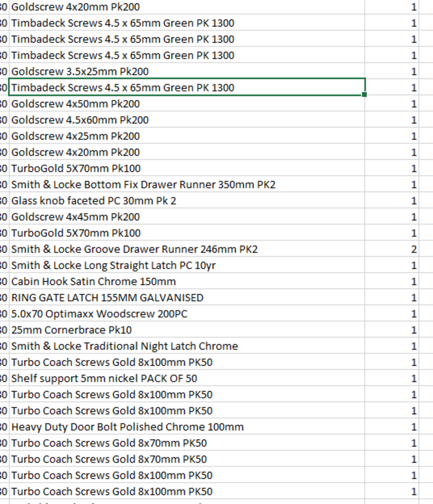Click quantity 1 in the RING GATE LATCH row

coord(392,297)
